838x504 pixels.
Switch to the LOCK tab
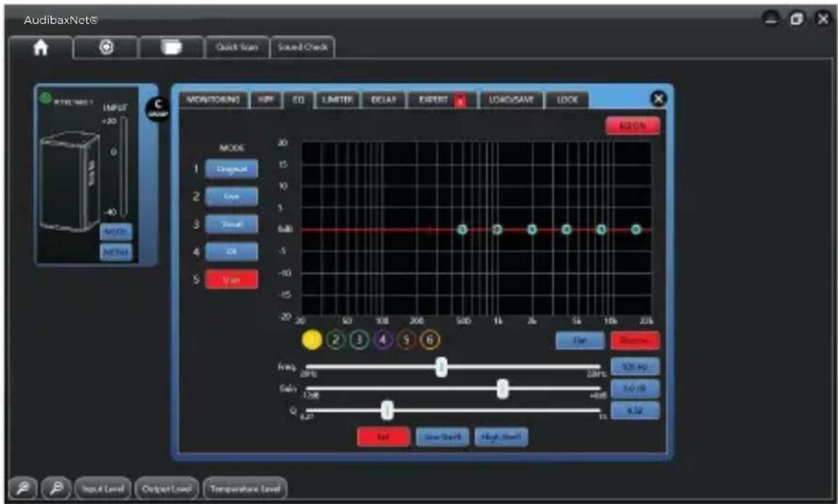coord(567,100)
